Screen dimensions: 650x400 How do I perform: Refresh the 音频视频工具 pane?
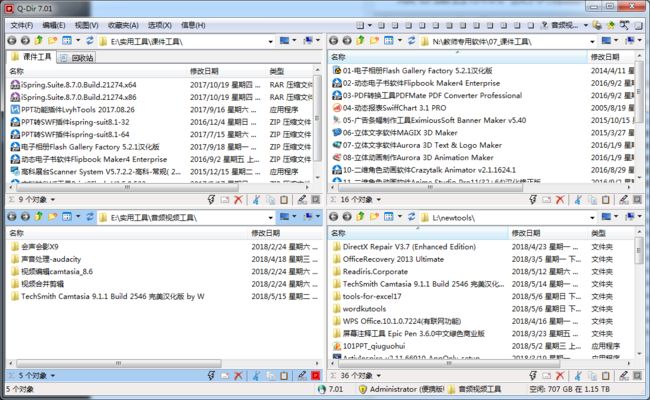[x=90, y=217]
